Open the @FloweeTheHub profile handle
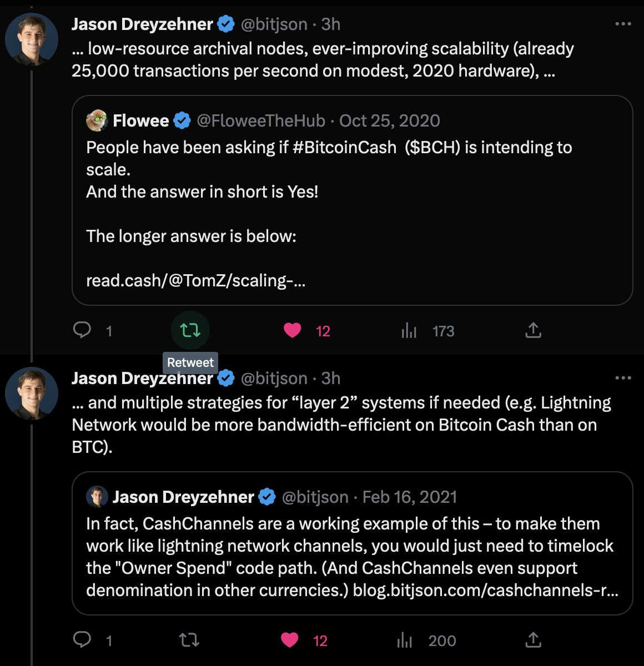 (x=260, y=120)
